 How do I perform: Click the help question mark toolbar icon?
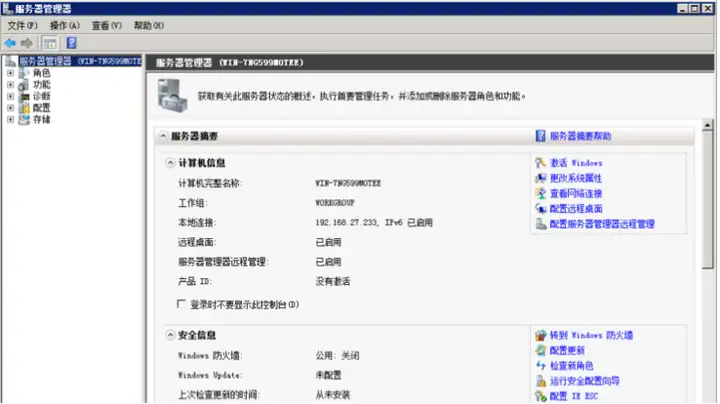tap(71, 43)
